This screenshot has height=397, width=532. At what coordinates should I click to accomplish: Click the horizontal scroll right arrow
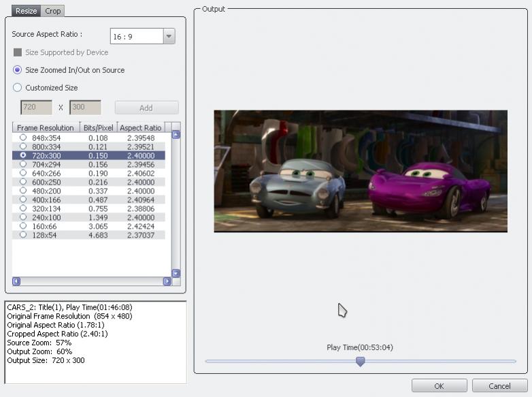[167, 281]
